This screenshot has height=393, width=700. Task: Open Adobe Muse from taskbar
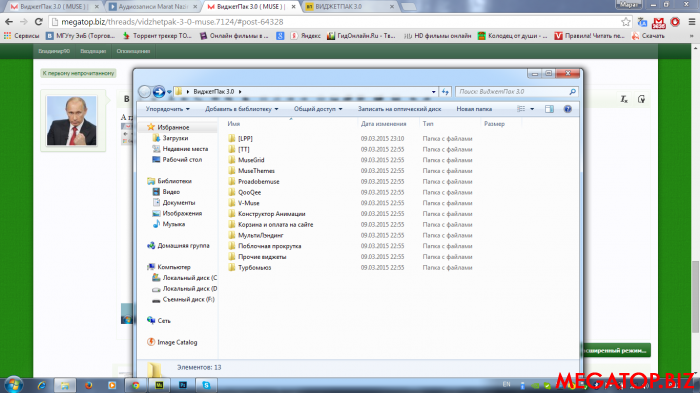pyautogui.click(x=159, y=385)
